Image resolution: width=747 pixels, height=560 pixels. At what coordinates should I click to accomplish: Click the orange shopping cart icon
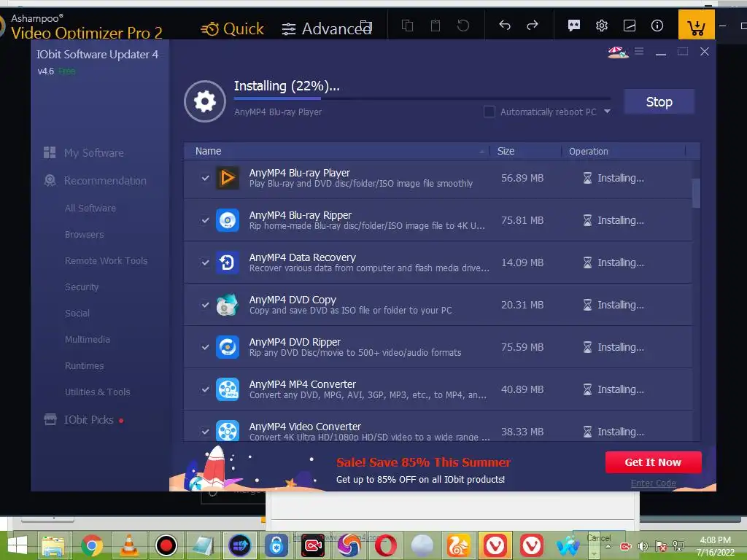pyautogui.click(x=696, y=26)
